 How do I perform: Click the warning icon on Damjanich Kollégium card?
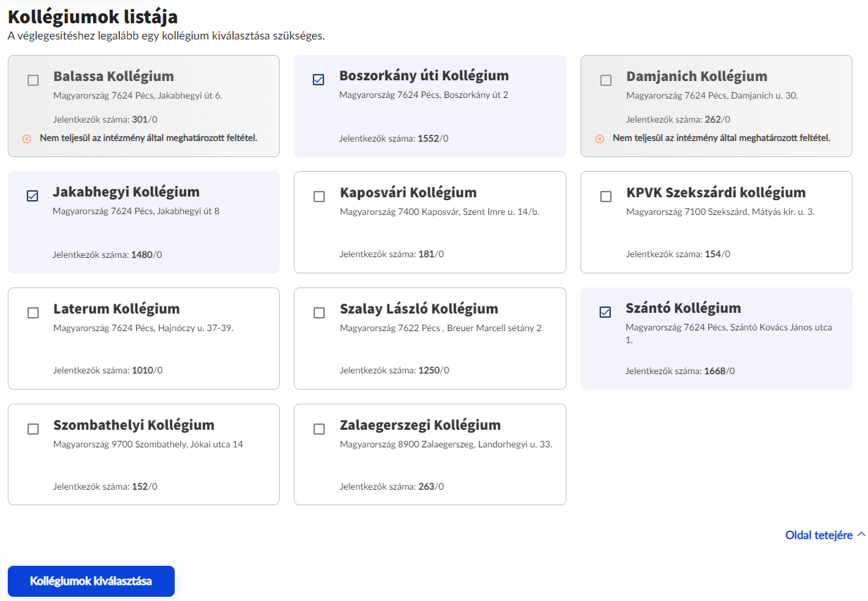click(600, 139)
